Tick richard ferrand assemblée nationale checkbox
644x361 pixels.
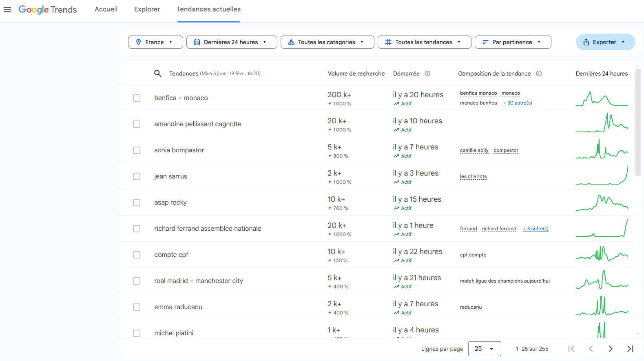click(137, 229)
